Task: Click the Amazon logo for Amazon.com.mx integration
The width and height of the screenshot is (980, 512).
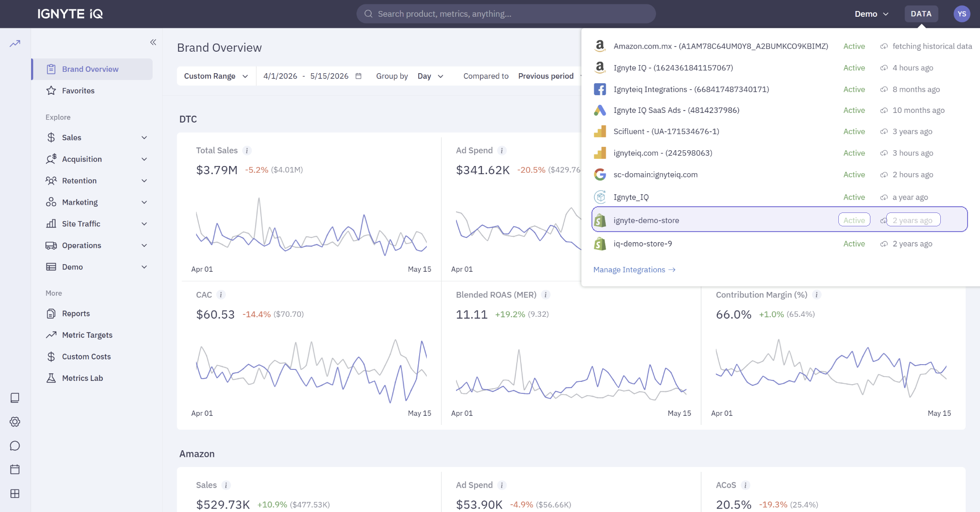Action: coord(600,46)
